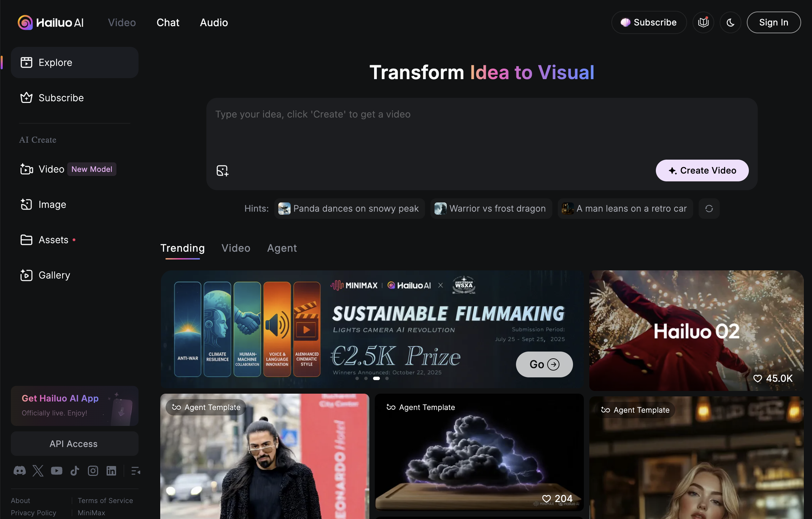Click the New Model badge

pos(92,169)
